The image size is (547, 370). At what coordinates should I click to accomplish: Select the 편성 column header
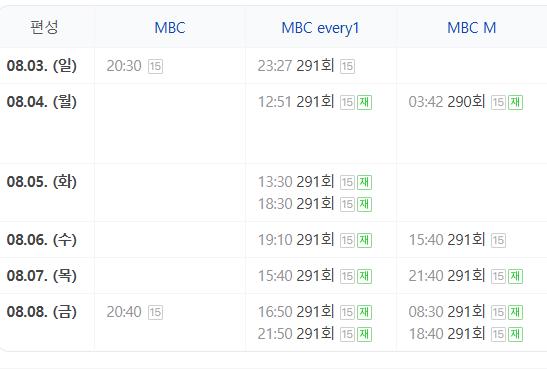coord(44,27)
